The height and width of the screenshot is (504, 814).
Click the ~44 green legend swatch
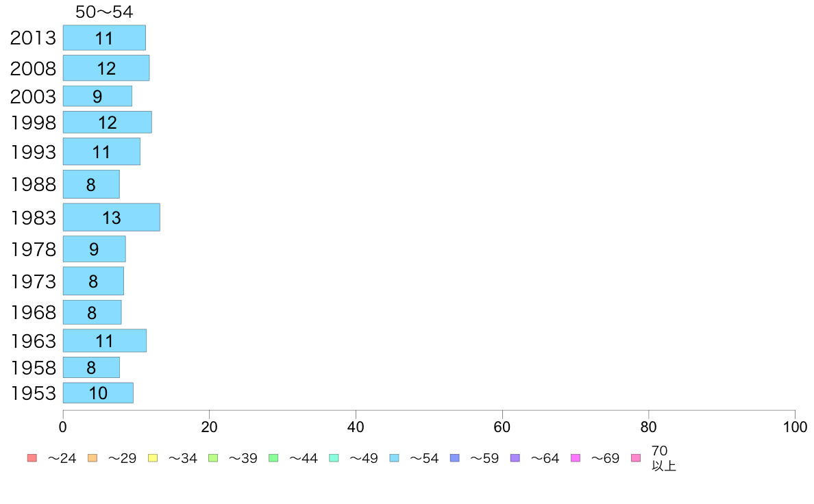click(x=273, y=458)
